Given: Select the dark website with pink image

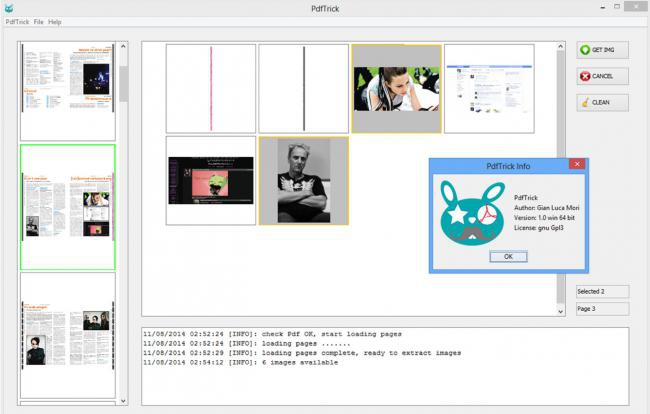Looking at the screenshot, I should point(211,181).
